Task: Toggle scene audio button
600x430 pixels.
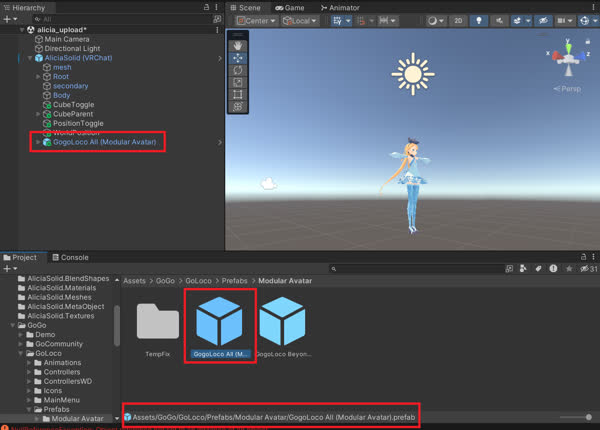Action: point(497,20)
